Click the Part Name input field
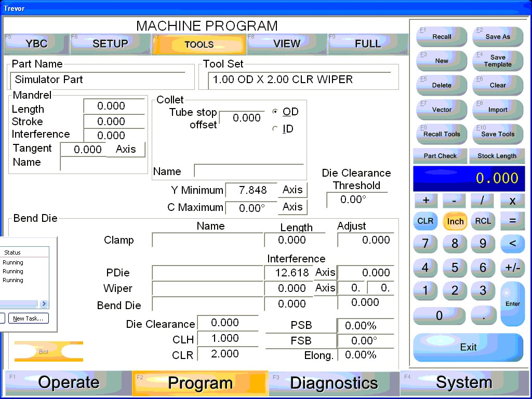Screen dimensions: 532x399 coord(101,80)
